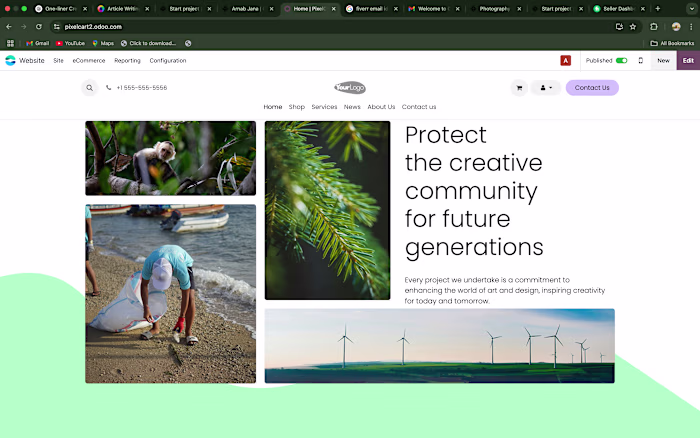700x438 pixels.
Task: Reload the page with the refresh icon
Action: coord(39,27)
